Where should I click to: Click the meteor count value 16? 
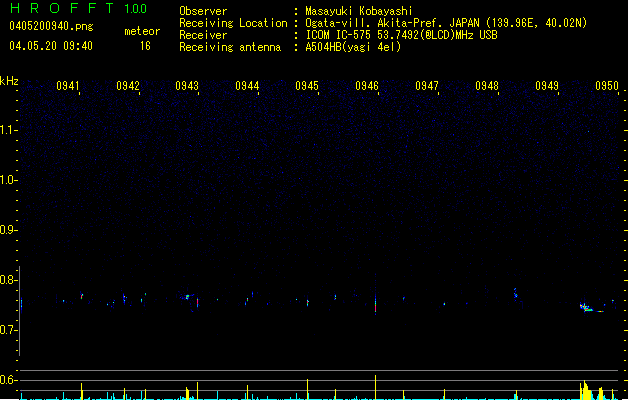click(x=145, y=46)
